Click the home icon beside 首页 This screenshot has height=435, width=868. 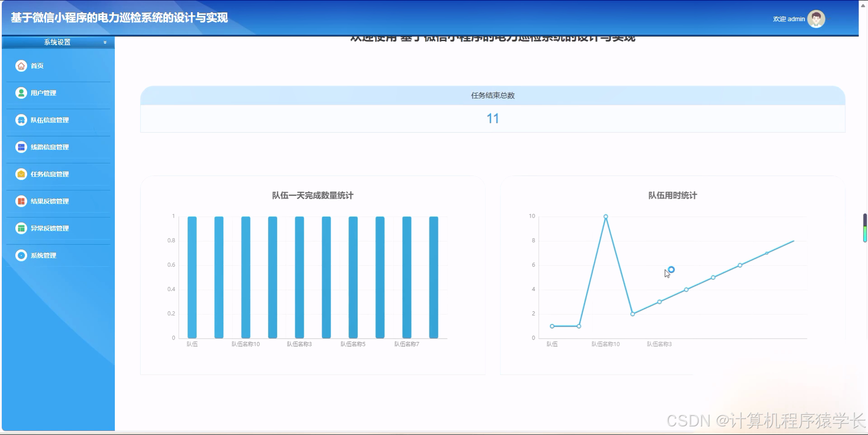click(21, 66)
